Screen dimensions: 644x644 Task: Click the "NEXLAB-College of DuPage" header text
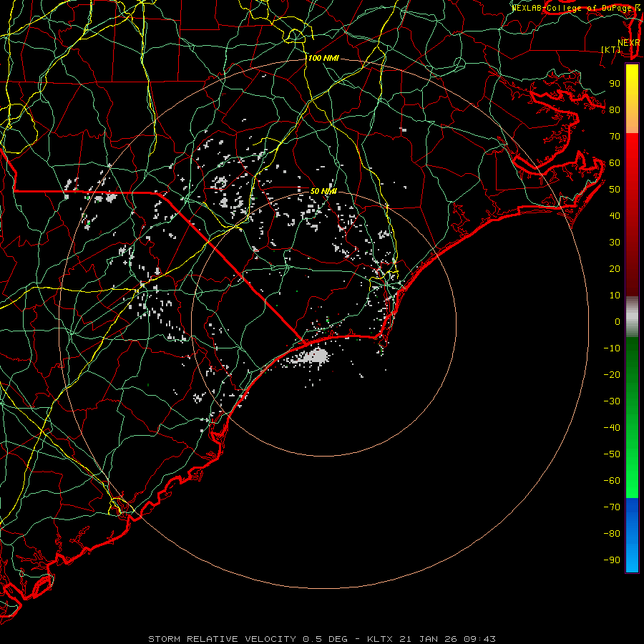tap(572, 8)
